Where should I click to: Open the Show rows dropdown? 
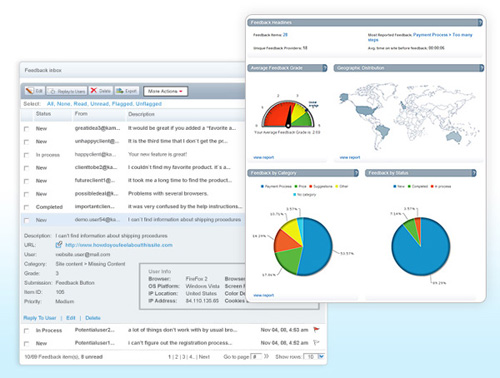coord(321,356)
